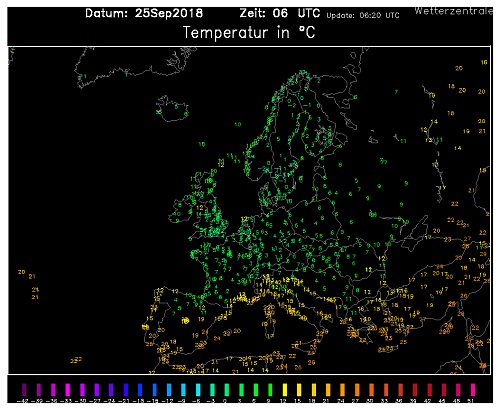Select the 9 degree green swatch
Viewport: 500px width, 410px height.
coord(270,390)
